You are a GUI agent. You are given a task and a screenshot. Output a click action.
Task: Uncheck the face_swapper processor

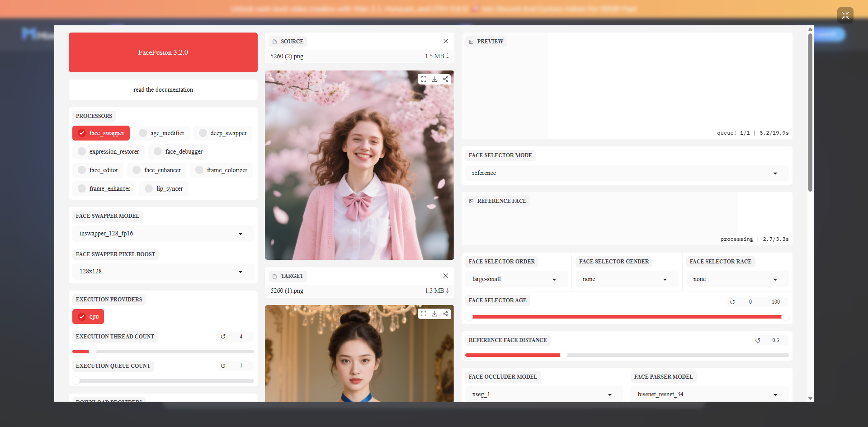coord(101,133)
